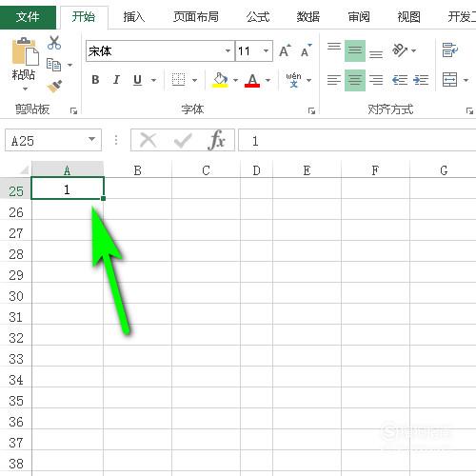
Task: Click the text orientation icon
Action: pos(400,50)
